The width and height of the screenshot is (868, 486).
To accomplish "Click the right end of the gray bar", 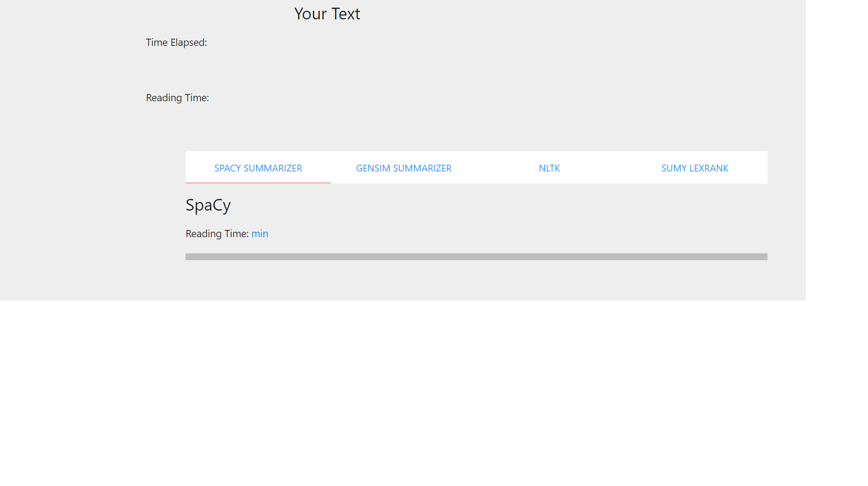I will 763,256.
